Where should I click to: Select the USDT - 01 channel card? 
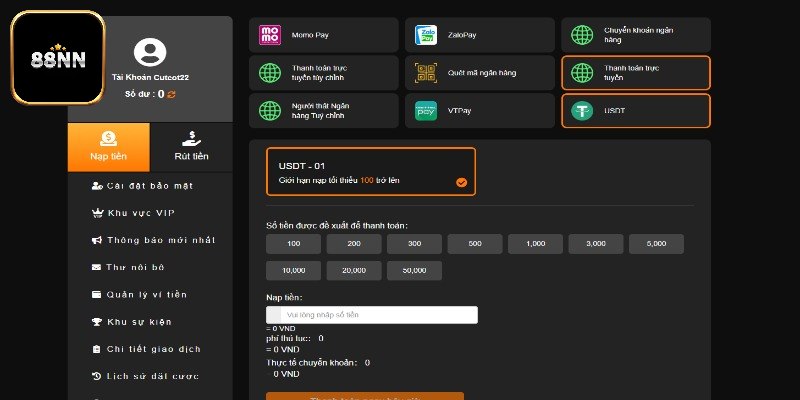click(x=371, y=172)
